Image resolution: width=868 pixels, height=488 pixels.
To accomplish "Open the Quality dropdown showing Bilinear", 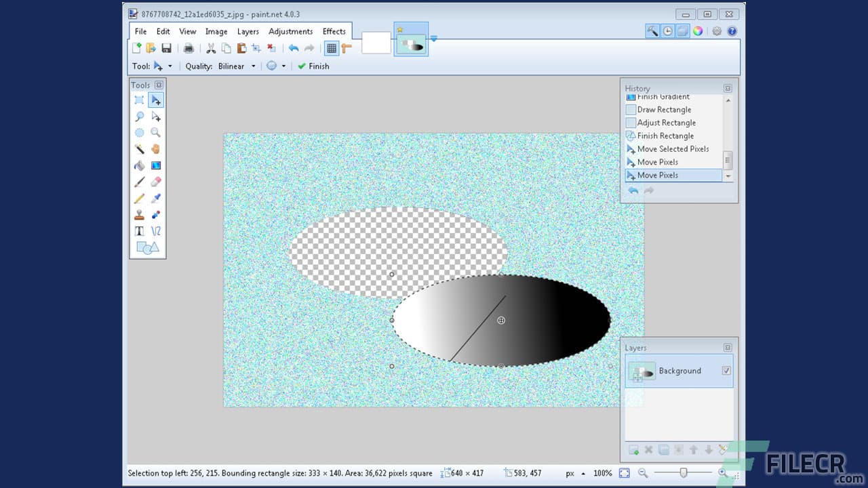I will click(x=254, y=66).
